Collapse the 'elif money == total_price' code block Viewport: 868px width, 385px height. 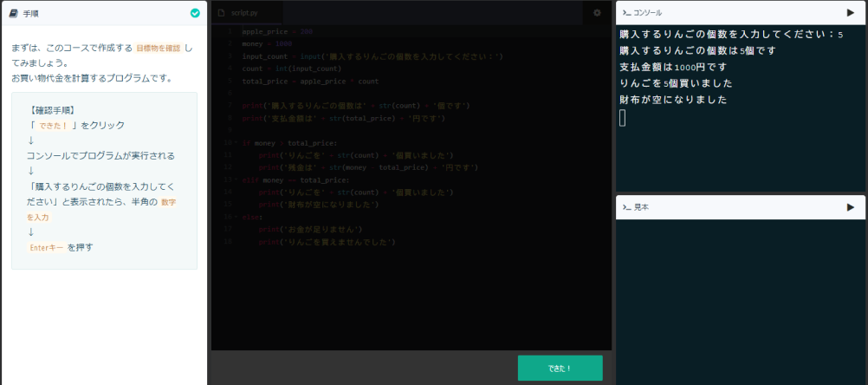[x=234, y=179]
